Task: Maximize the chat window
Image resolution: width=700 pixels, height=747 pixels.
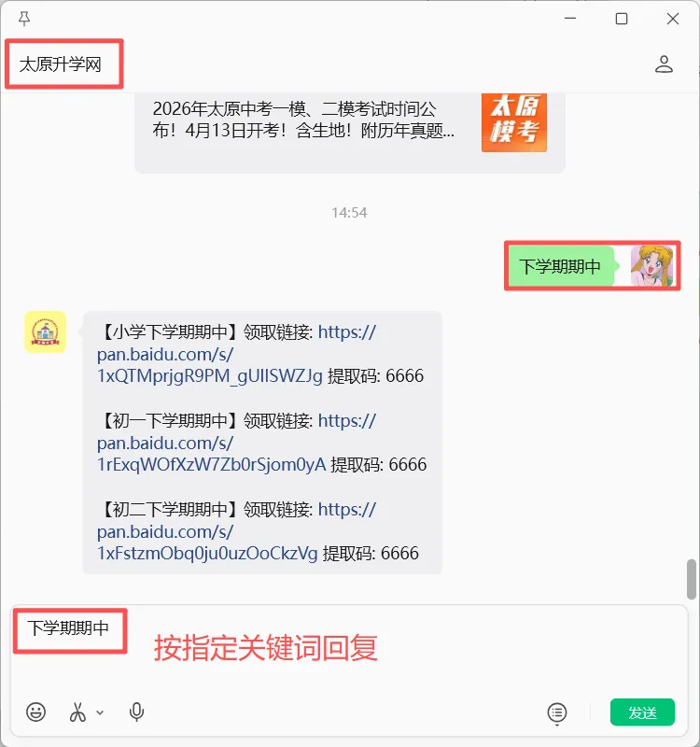Action: (622, 19)
